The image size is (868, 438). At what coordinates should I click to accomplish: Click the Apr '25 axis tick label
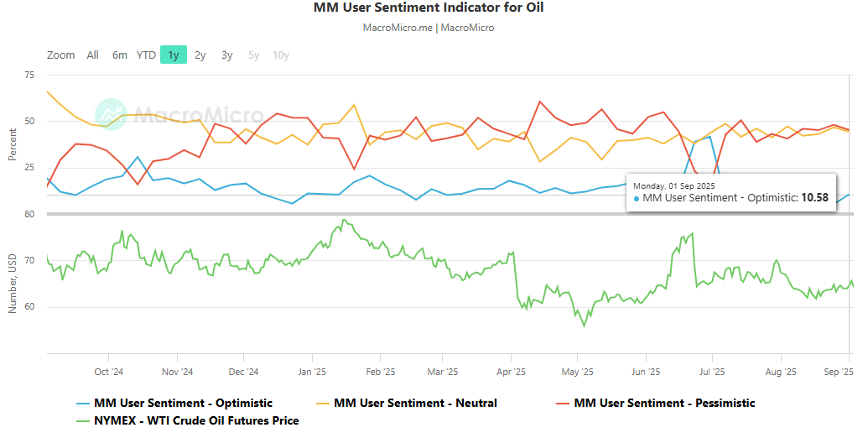click(511, 372)
